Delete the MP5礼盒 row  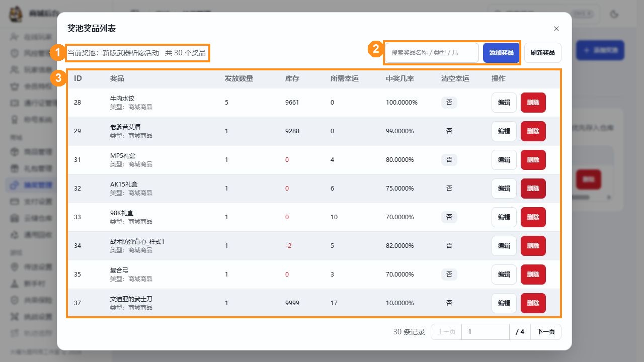coord(533,160)
